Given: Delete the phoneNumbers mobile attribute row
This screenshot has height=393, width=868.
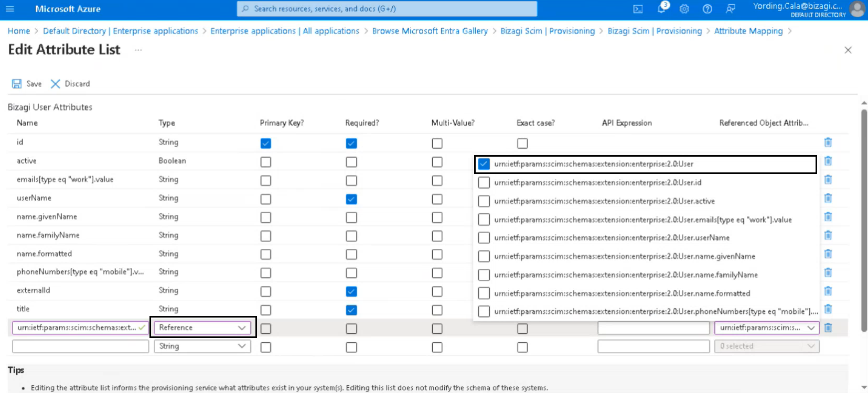Looking at the screenshot, I should (x=828, y=272).
